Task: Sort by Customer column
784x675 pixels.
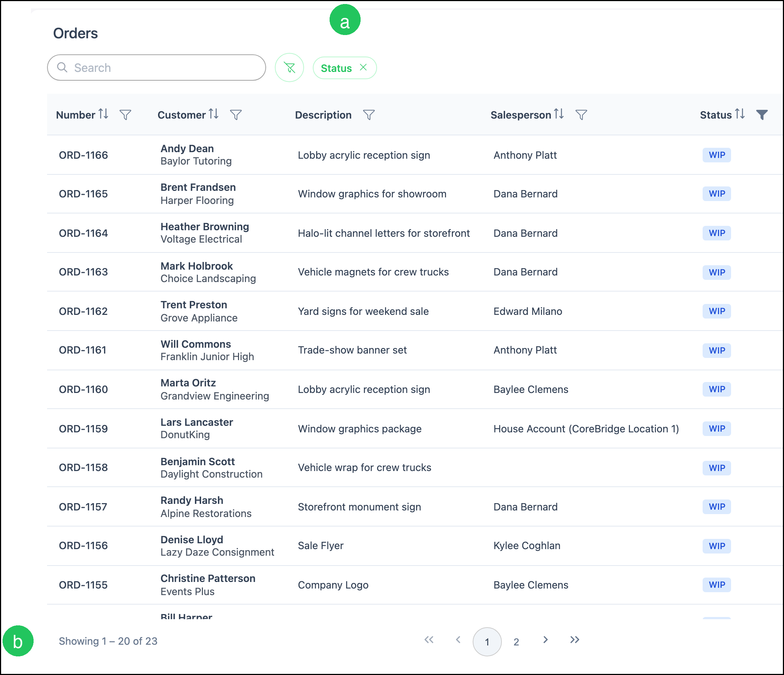Action: coord(214,114)
